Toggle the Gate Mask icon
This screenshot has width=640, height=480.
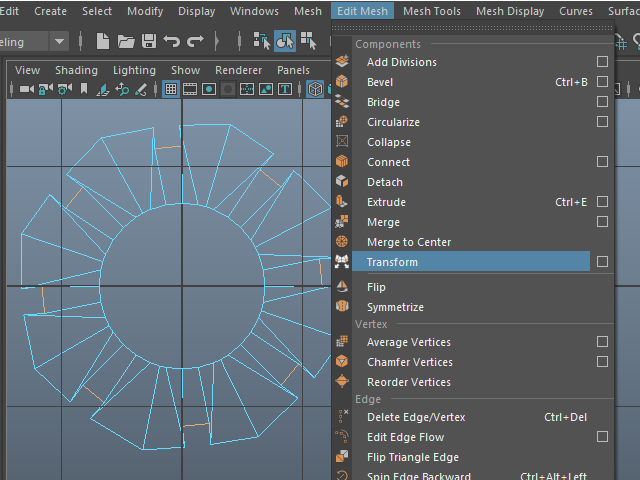[228, 89]
